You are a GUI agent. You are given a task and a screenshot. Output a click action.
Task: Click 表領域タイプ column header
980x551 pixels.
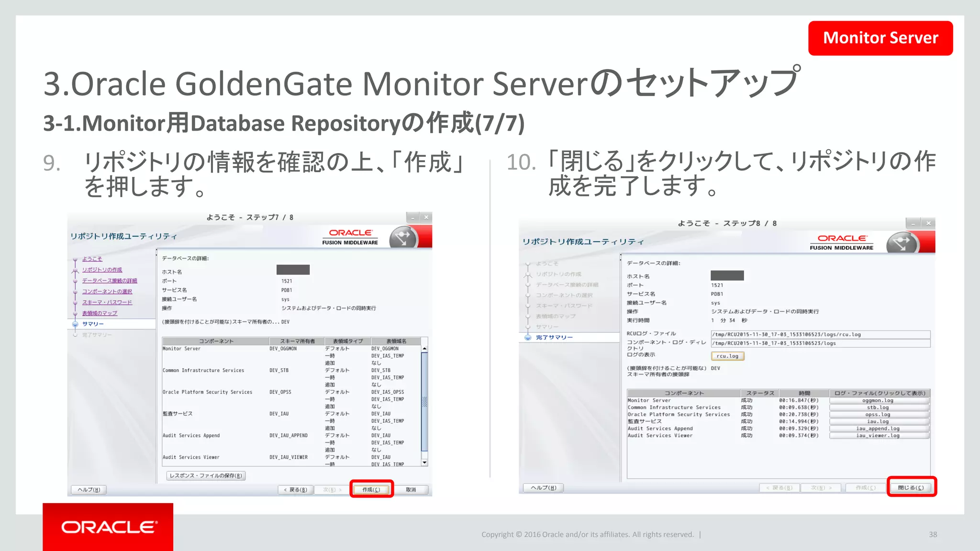point(348,341)
